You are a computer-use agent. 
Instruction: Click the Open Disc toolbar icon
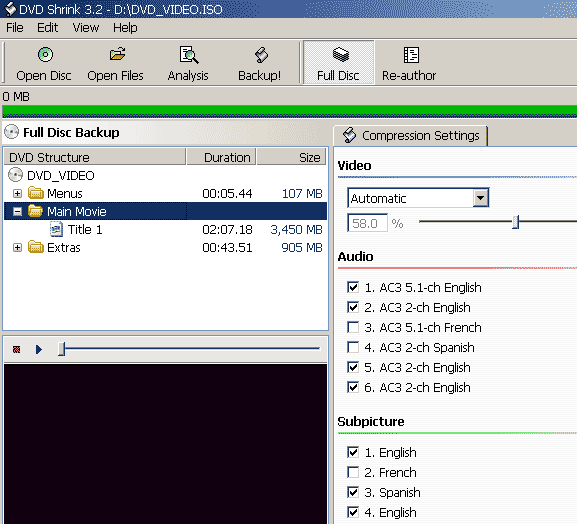(x=45, y=54)
